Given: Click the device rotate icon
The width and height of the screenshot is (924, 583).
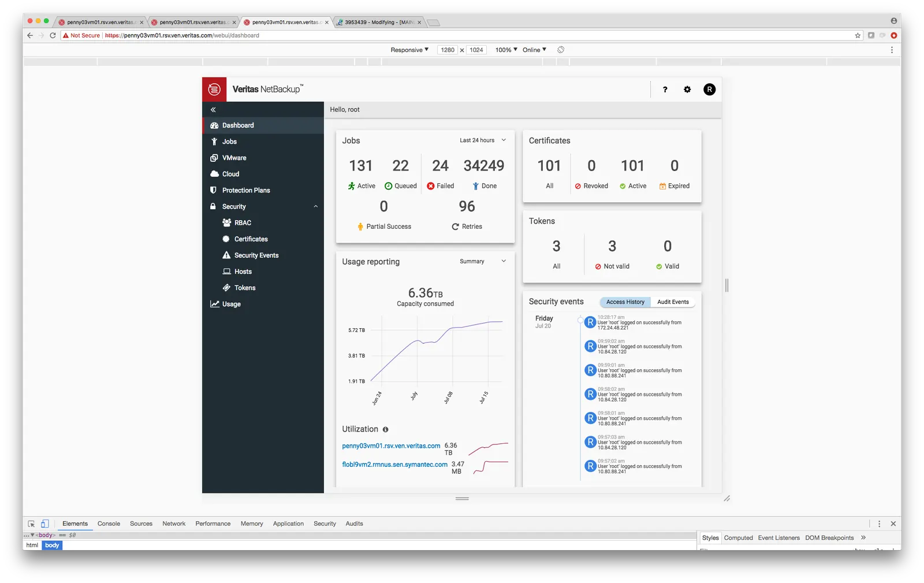Looking at the screenshot, I should 561,50.
